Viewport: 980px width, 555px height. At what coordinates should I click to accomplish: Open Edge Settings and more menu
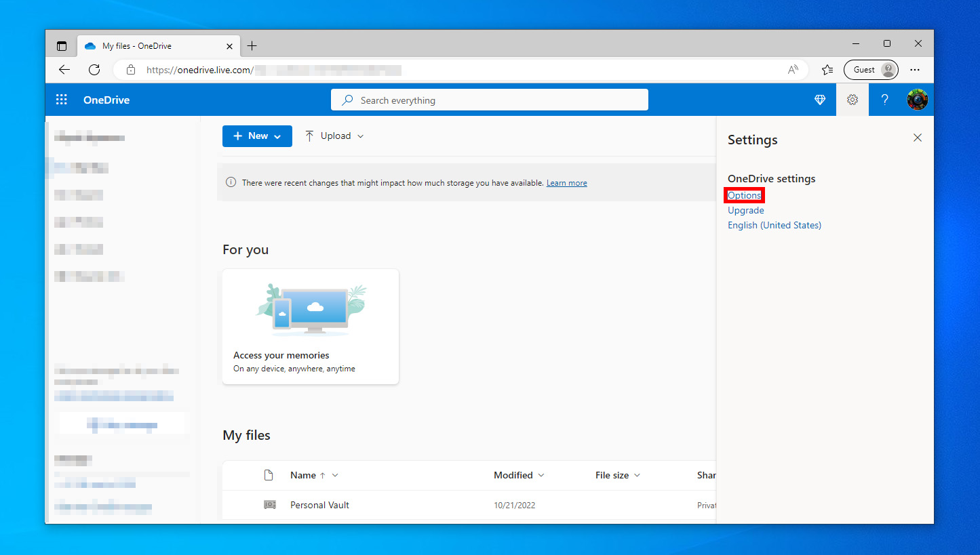915,70
